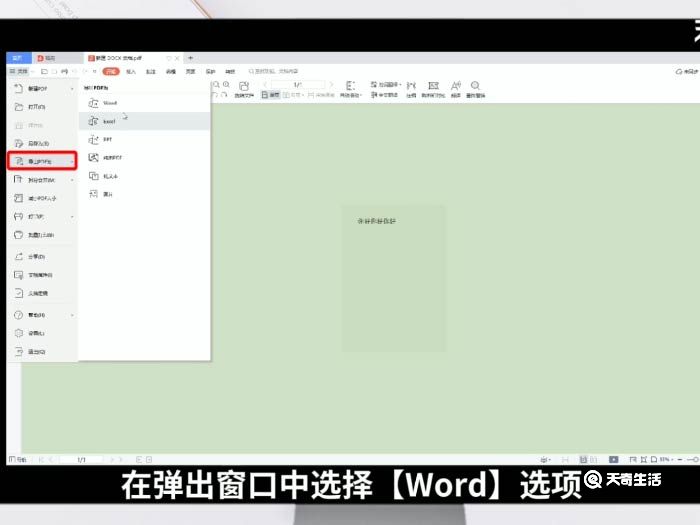Click Reduce PDF size menu entry
The width and height of the screenshot is (700, 525).
click(42, 198)
